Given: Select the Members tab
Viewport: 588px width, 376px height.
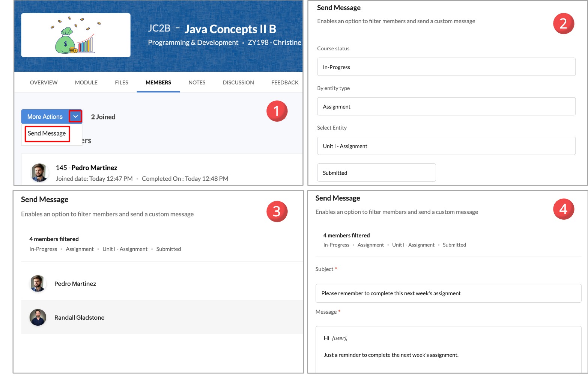Looking at the screenshot, I should point(158,82).
